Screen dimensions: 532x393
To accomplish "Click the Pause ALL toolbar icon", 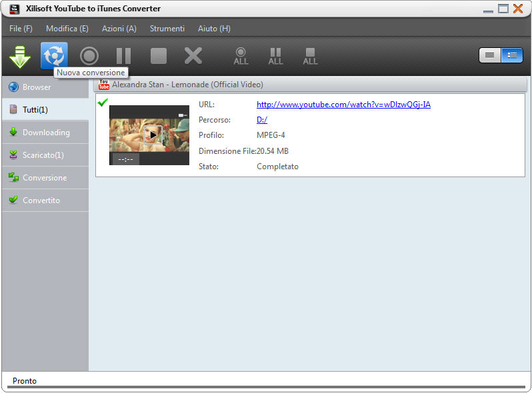I will point(275,57).
